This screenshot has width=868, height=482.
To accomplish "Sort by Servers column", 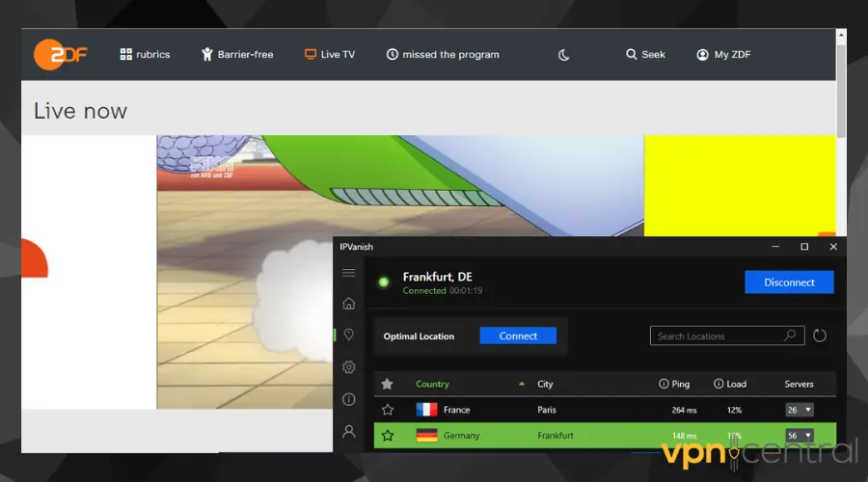I will click(799, 384).
